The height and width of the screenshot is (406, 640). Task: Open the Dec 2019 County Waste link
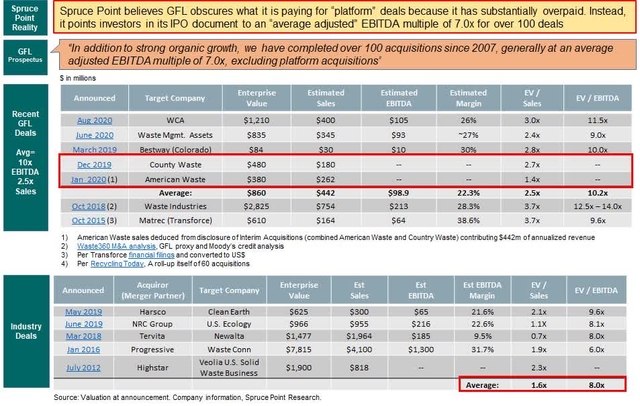(x=94, y=164)
